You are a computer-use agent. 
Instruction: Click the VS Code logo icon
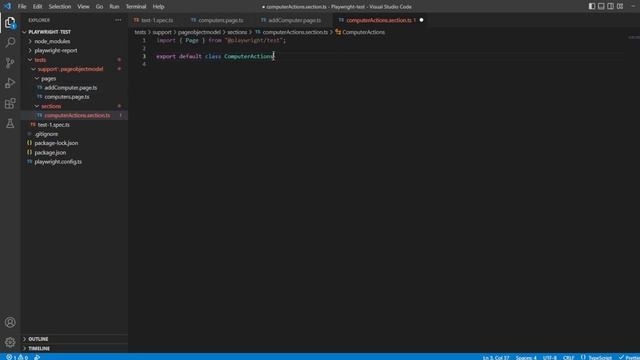click(7, 6)
